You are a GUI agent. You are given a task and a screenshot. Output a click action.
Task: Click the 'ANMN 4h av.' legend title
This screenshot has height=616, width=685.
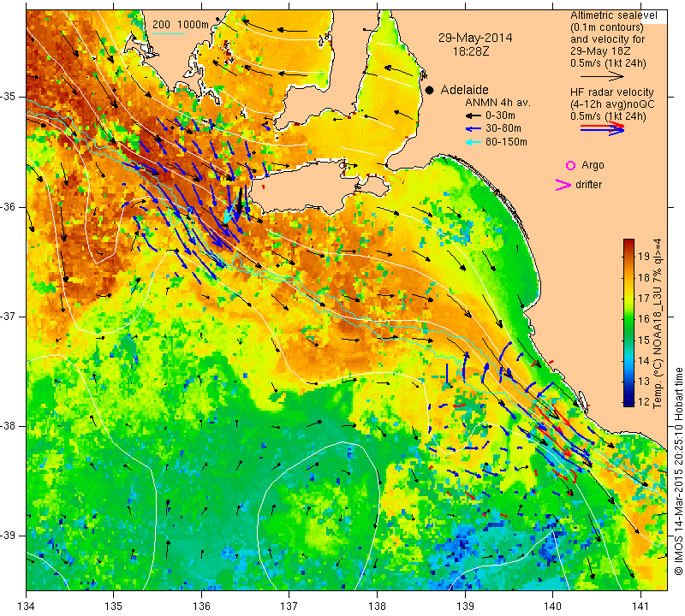click(x=497, y=103)
